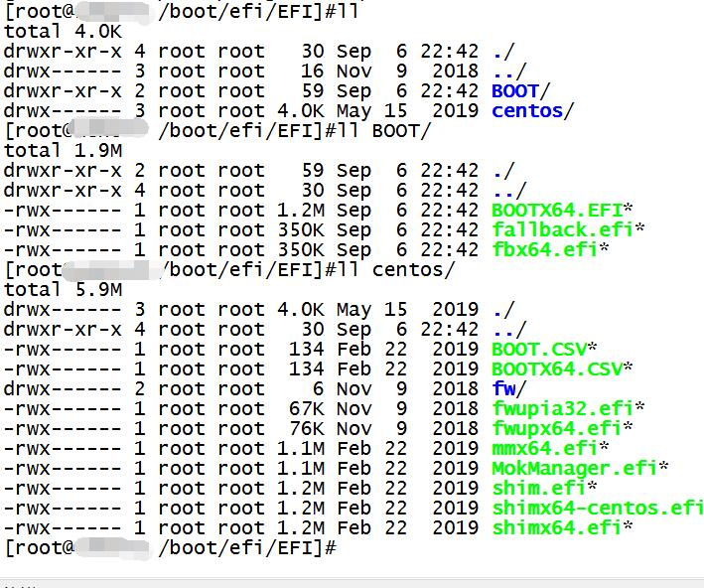Click the 67K size of fwupia32.efi
The width and height of the screenshot is (704, 588).
pyautogui.click(x=306, y=409)
